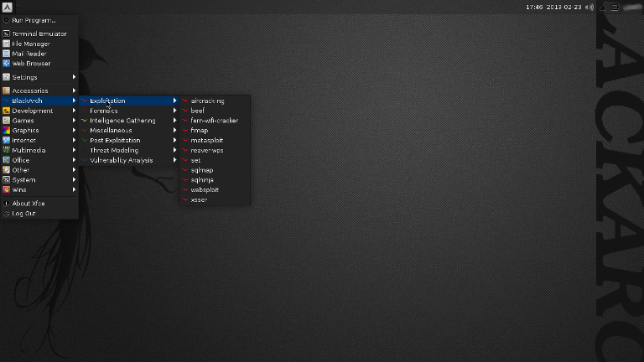Click the Terminal Emulator icon
Image resolution: width=644 pixels, height=362 pixels.
tap(6, 34)
